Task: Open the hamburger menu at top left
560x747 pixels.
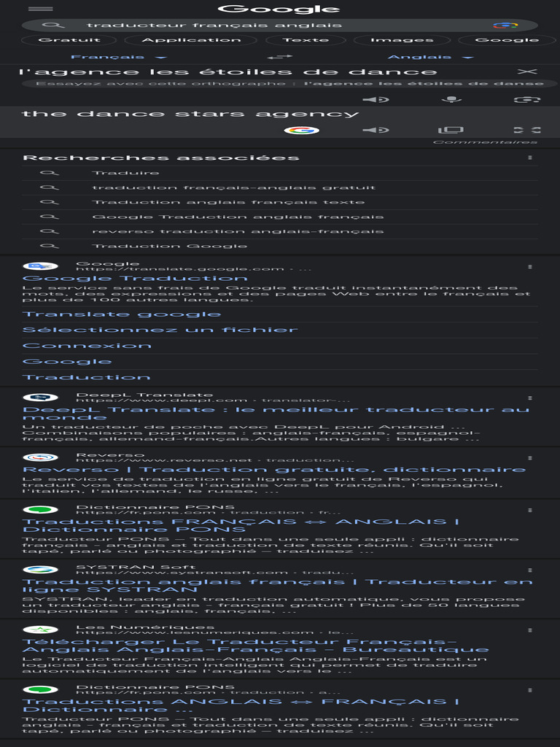Action: point(41,9)
